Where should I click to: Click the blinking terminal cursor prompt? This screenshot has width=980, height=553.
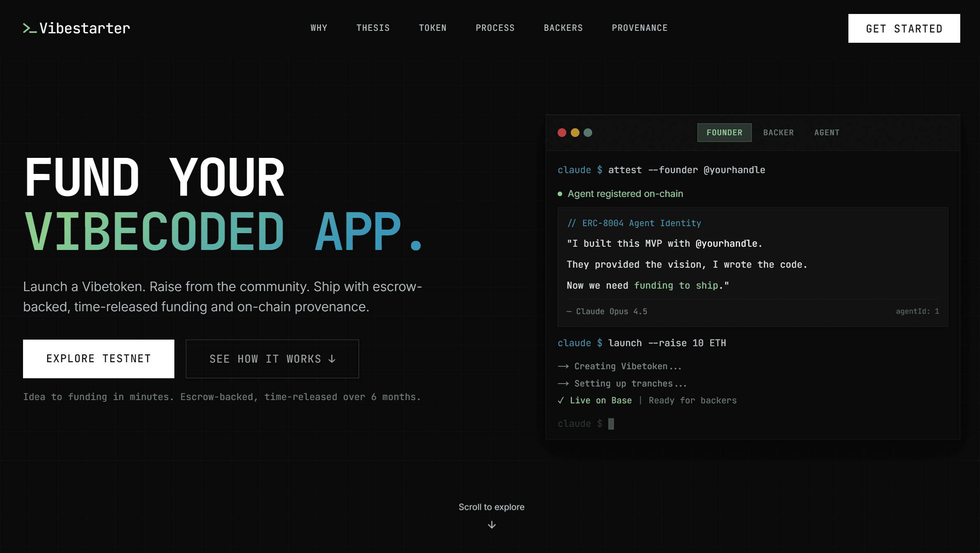611,423
